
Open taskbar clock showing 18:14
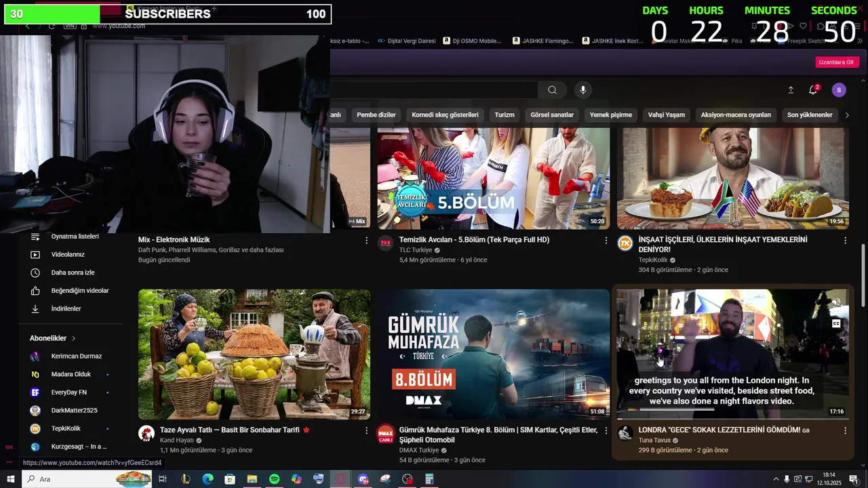[x=829, y=479]
